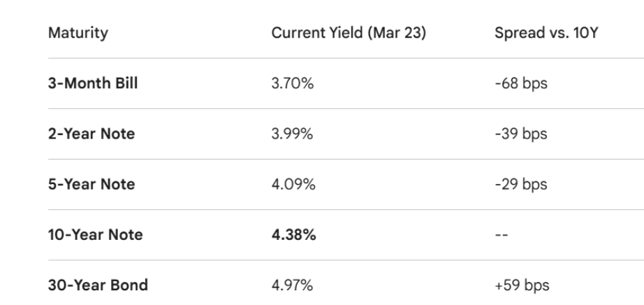This screenshot has width=644, height=305.
Task: Click the 4.97% yield value
Action: click(292, 285)
